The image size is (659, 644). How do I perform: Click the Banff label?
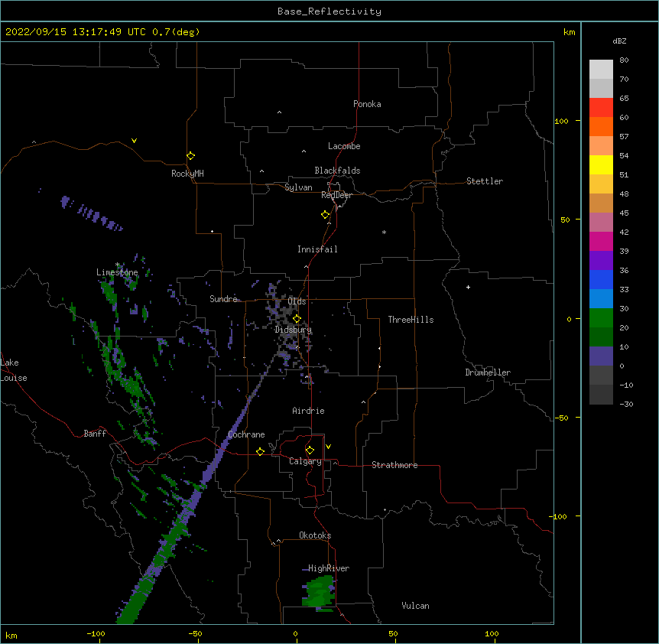click(95, 434)
